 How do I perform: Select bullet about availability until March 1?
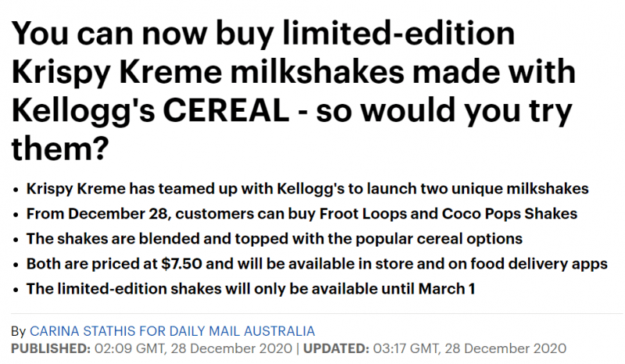point(251,289)
